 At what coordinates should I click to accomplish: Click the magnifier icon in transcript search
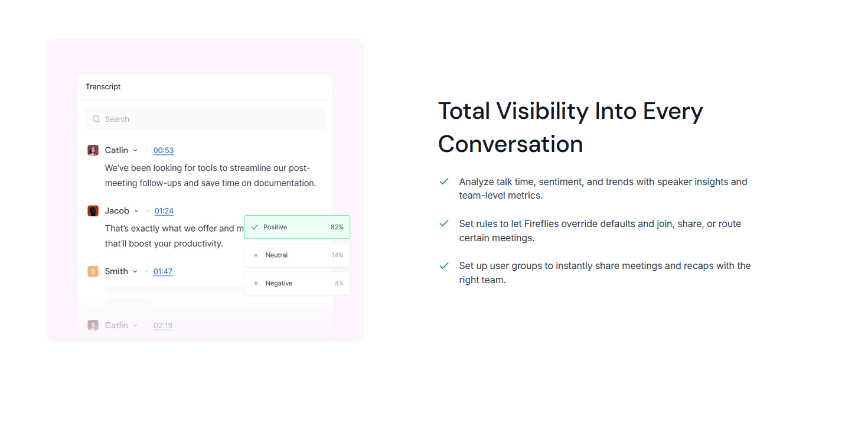tap(96, 119)
